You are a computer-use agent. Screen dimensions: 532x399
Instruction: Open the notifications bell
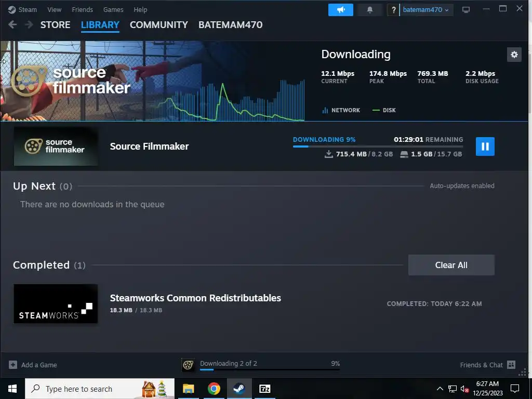pyautogui.click(x=370, y=10)
